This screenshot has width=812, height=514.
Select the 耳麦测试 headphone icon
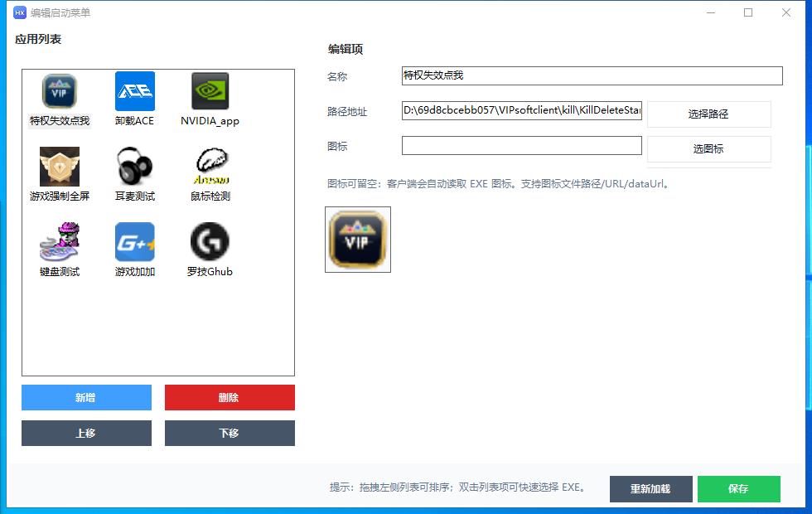click(x=134, y=167)
